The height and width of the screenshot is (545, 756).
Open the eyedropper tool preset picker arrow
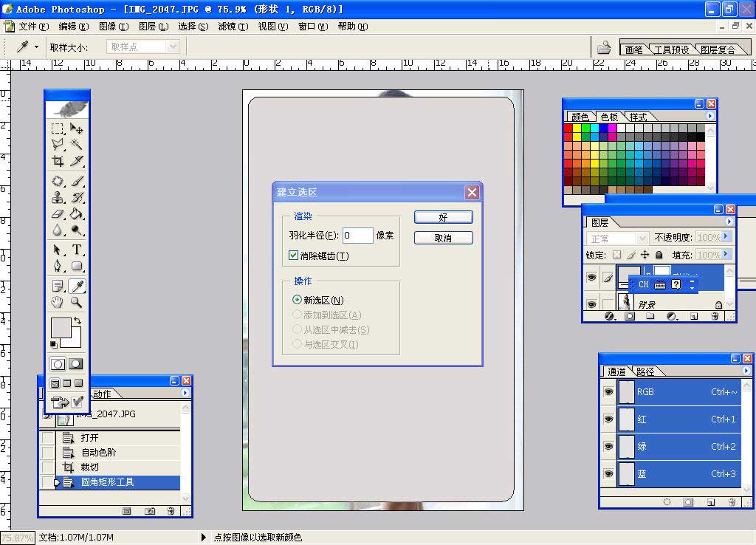click(36, 47)
